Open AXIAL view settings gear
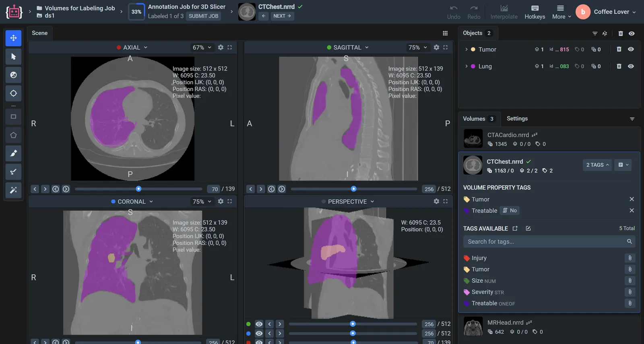The height and width of the screenshot is (344, 644). coord(221,47)
